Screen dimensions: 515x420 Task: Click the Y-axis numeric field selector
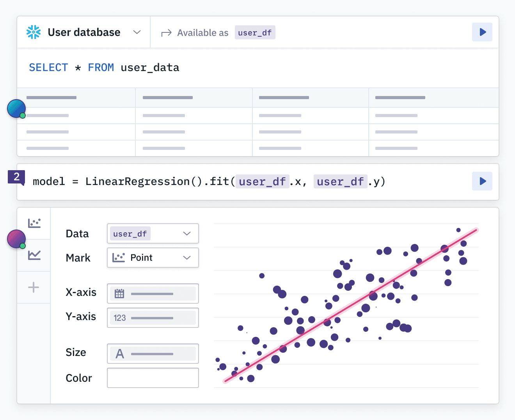tap(153, 318)
